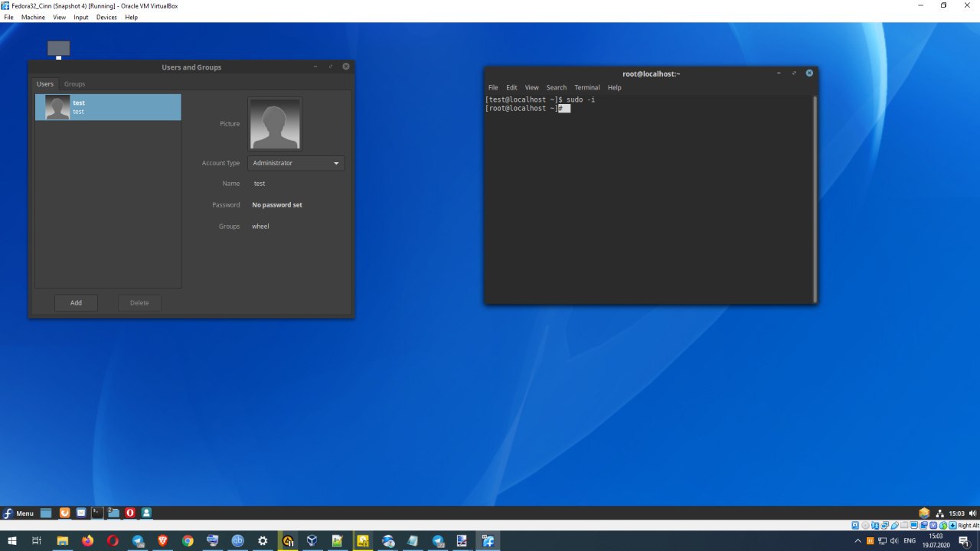Open Cinnamon panel volume control
Viewport: 980px width, 551px height.
tap(972, 514)
